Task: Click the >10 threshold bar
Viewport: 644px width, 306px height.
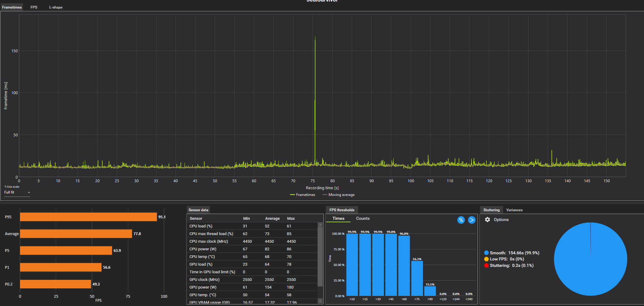Action: (352, 265)
